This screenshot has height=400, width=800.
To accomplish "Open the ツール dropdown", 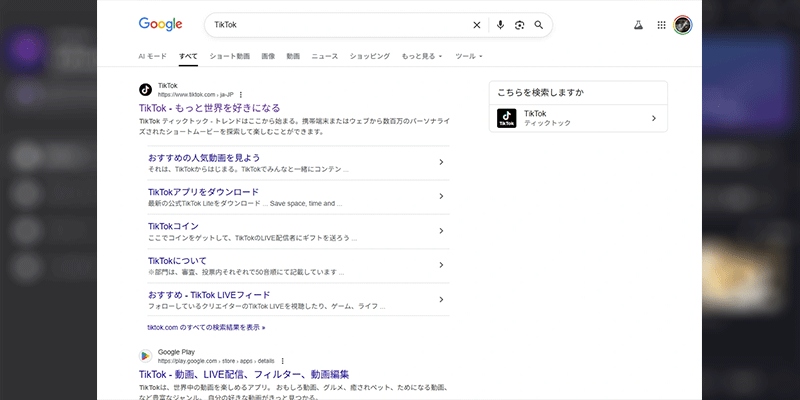I will pyautogui.click(x=468, y=56).
